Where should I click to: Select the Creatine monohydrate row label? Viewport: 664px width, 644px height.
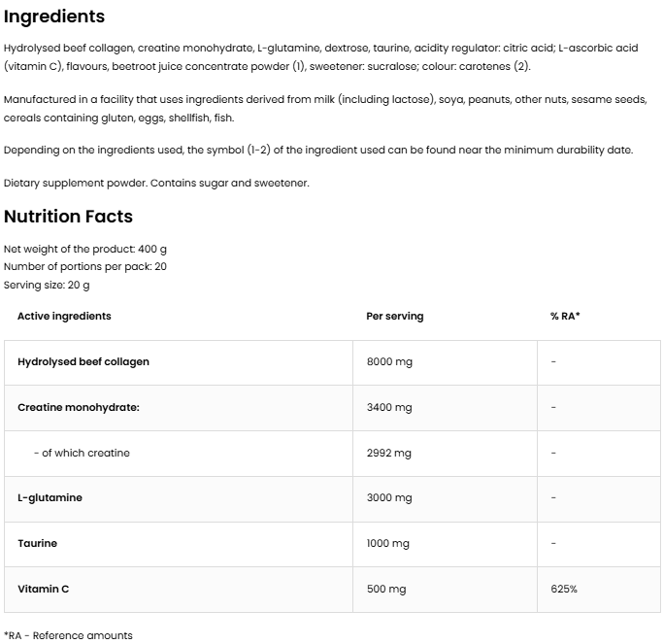[x=79, y=407]
